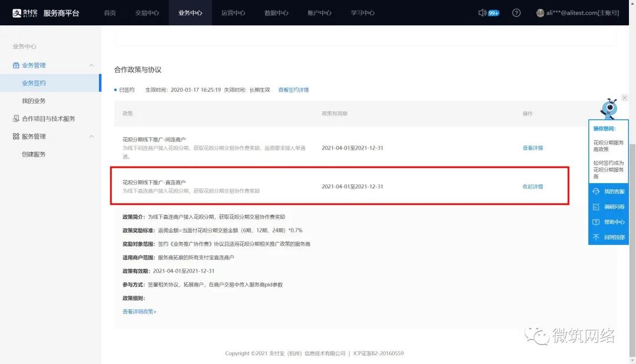Switch to the 数据中心 menu item
Screen dimensions: 636x364
(276, 12)
